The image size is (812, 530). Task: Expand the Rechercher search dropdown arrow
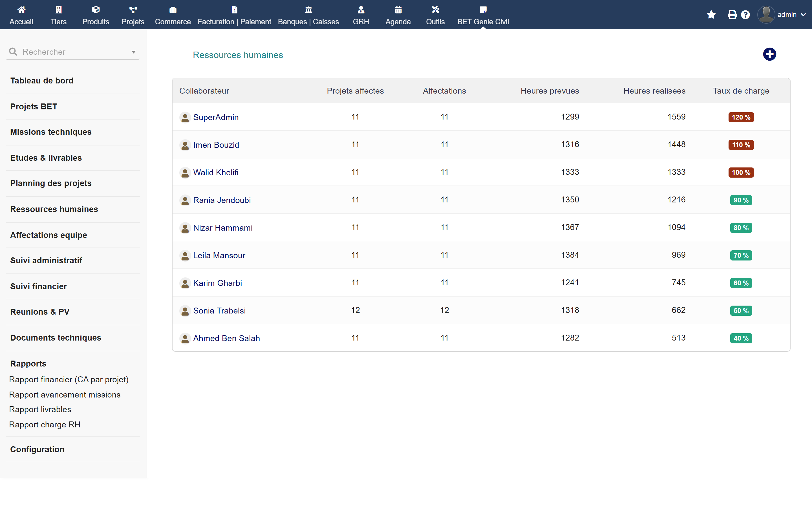coord(133,52)
